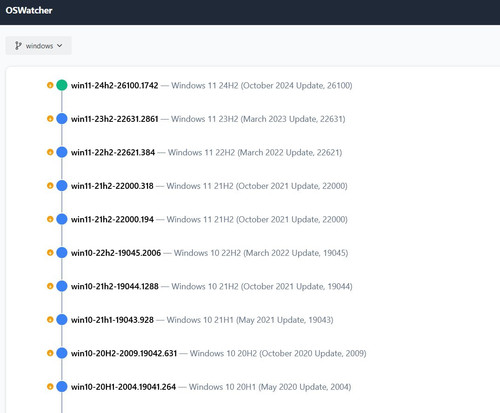The width and height of the screenshot is (500, 413).
Task: Click orange status dot beside win11-21h2-22000.194
Action: (50, 219)
